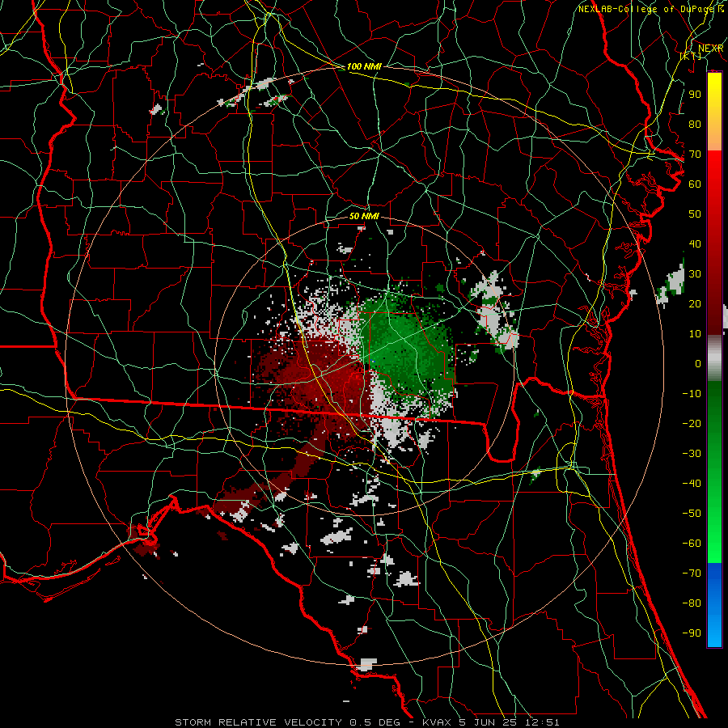Click the -90 value on velocity scale

(692, 633)
